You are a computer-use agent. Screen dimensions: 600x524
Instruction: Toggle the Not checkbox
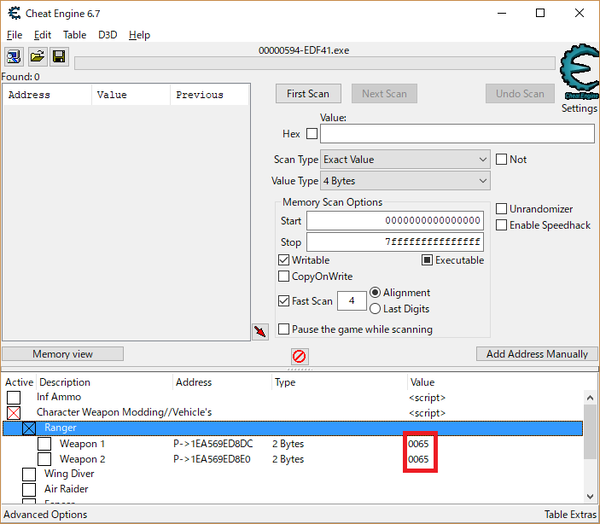pyautogui.click(x=501, y=159)
